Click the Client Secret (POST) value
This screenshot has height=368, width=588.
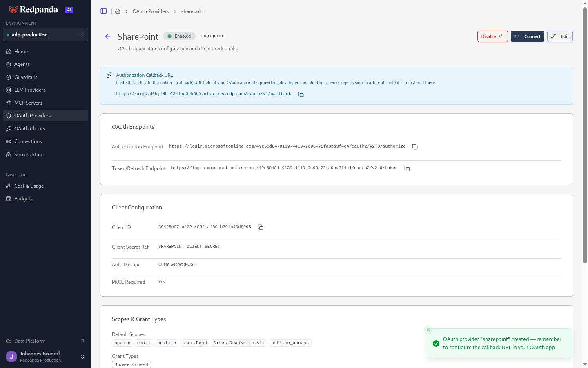(178, 265)
